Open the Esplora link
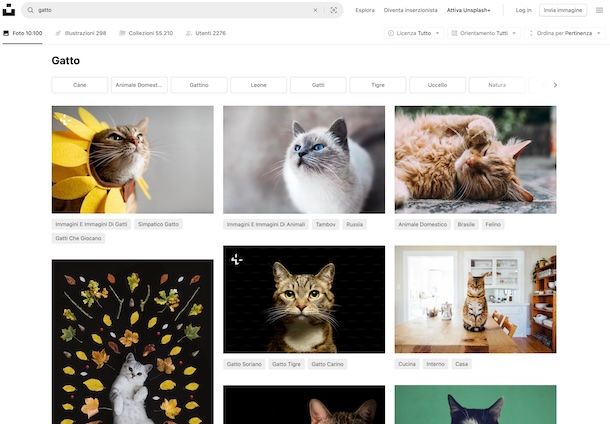Screen dimensions: 610x424 click(x=365, y=10)
